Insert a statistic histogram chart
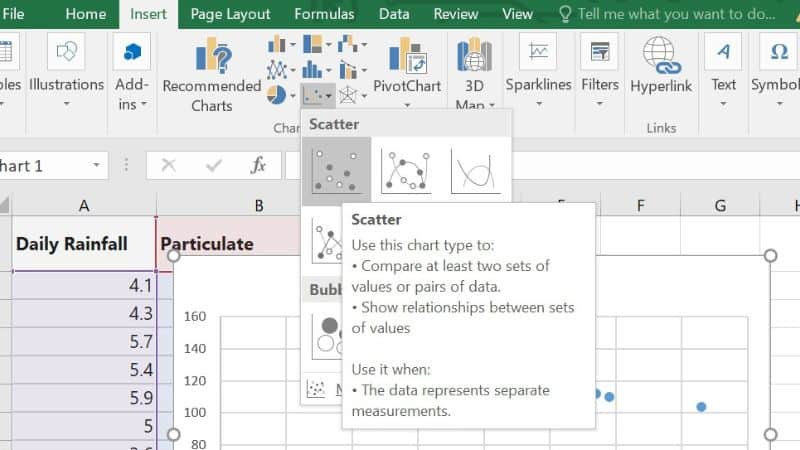 (312, 69)
